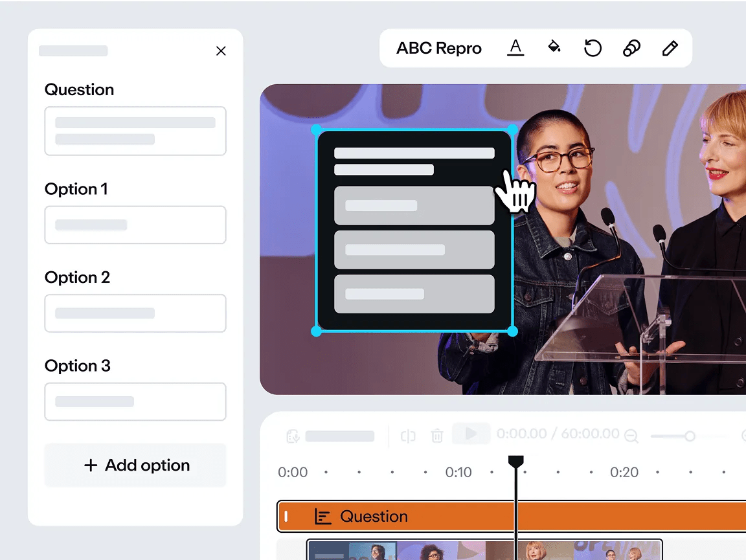Select the fill color bucket icon
The width and height of the screenshot is (746, 560).
tap(554, 48)
